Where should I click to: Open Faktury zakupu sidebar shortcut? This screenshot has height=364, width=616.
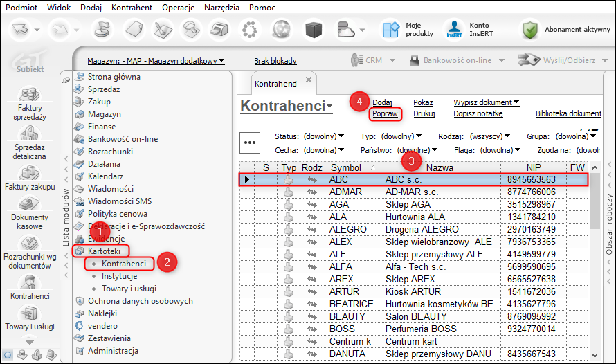click(28, 173)
